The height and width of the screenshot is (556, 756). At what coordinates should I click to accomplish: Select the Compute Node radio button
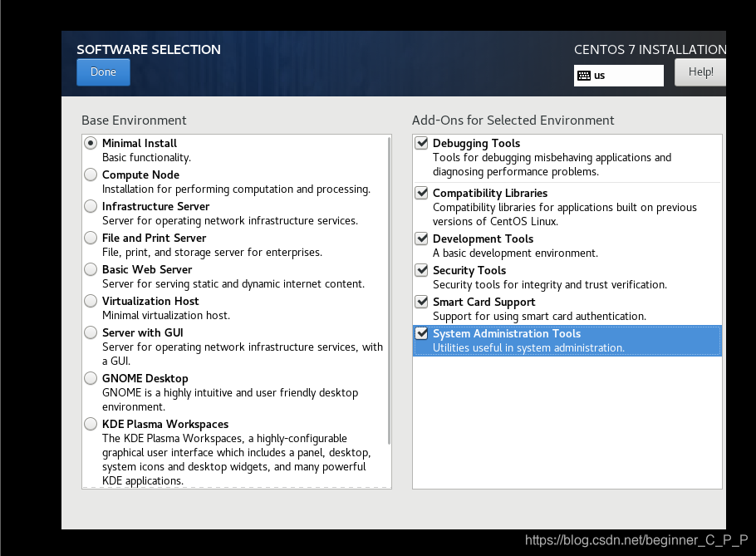91,175
